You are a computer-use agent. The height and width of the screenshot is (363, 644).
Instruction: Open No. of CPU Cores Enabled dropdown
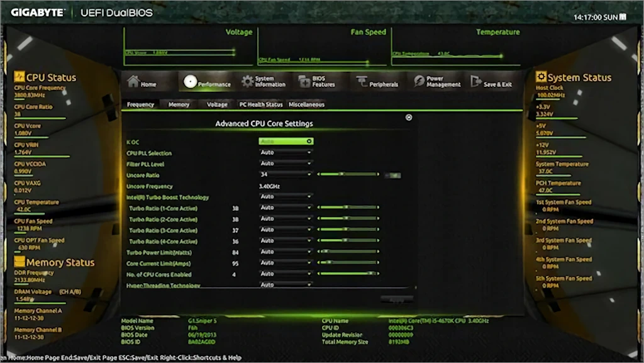[286, 274]
